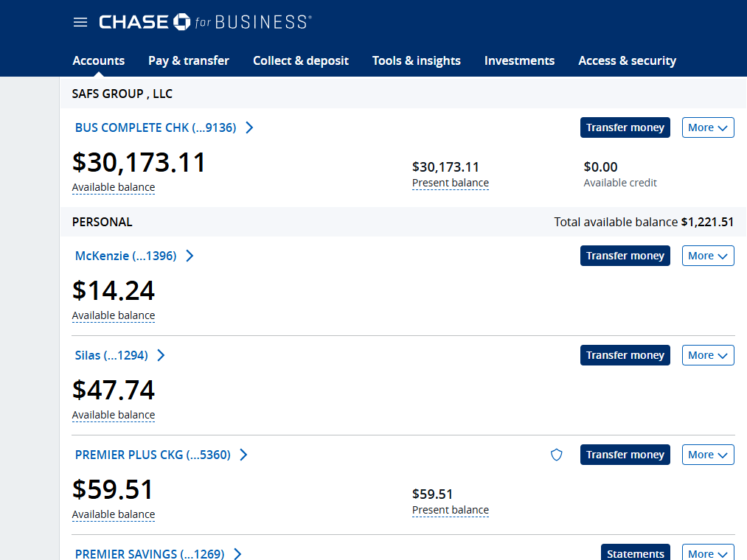747x560 pixels.
Task: Click Available balance label under $14.24
Action: (114, 315)
